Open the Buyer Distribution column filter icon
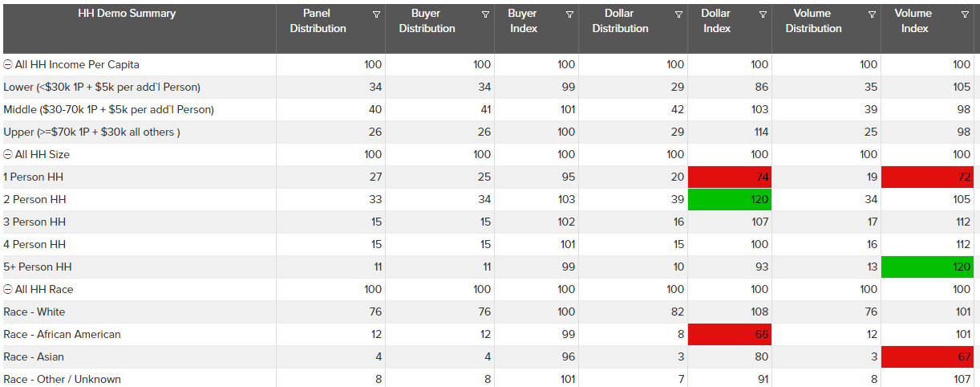Image resolution: width=980 pixels, height=387 pixels. coord(485,14)
